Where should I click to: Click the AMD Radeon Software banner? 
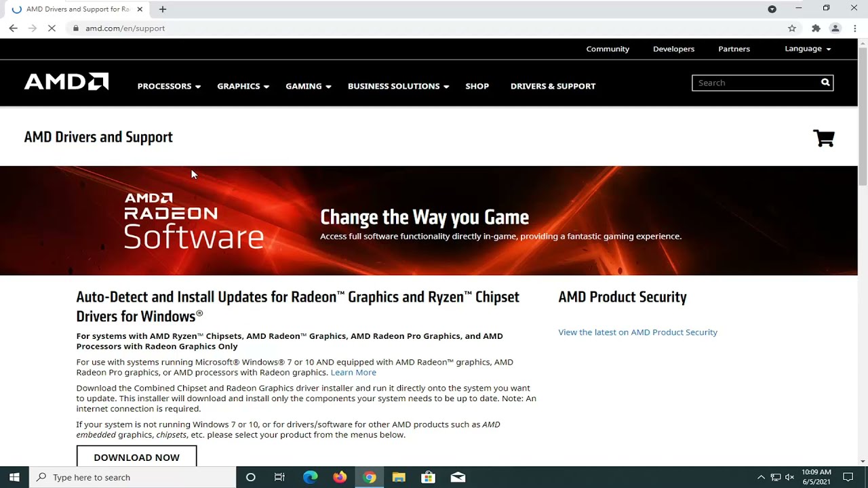[429, 220]
